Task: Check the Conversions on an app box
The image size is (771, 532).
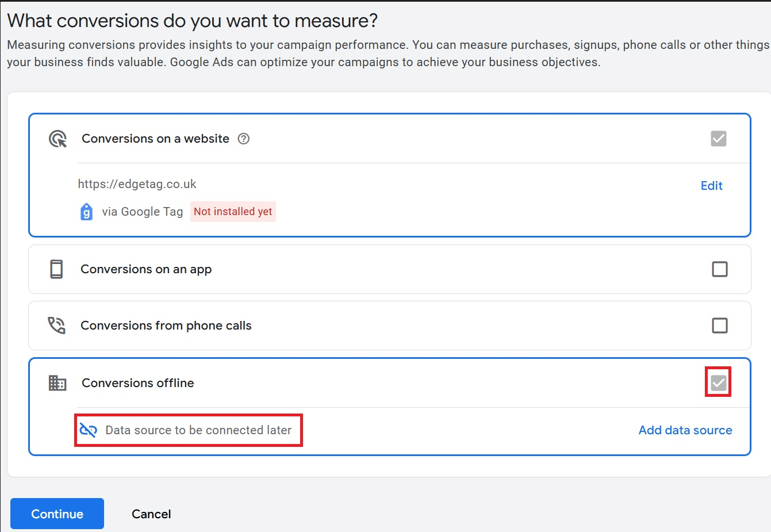Action: (x=720, y=269)
